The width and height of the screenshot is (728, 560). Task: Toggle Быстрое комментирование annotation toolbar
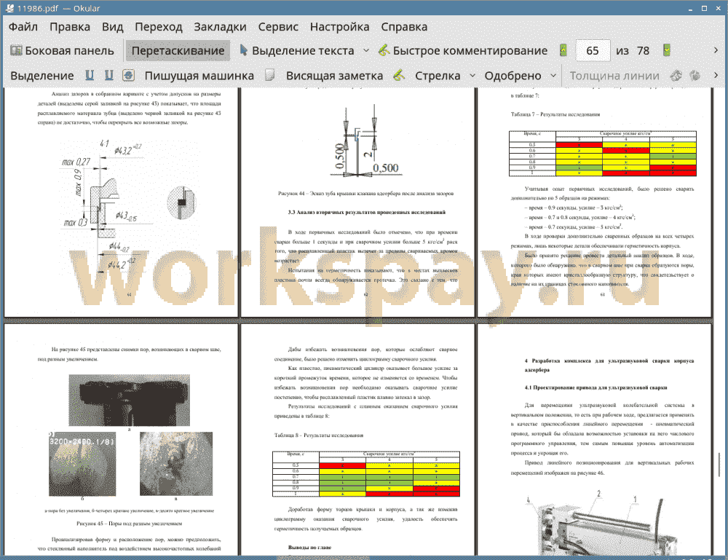(463, 51)
